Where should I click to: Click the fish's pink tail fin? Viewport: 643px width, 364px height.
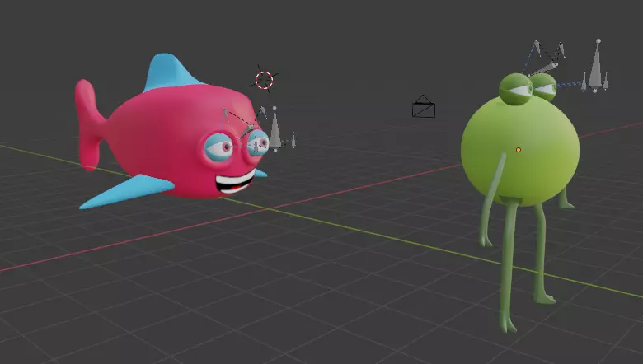(89, 125)
